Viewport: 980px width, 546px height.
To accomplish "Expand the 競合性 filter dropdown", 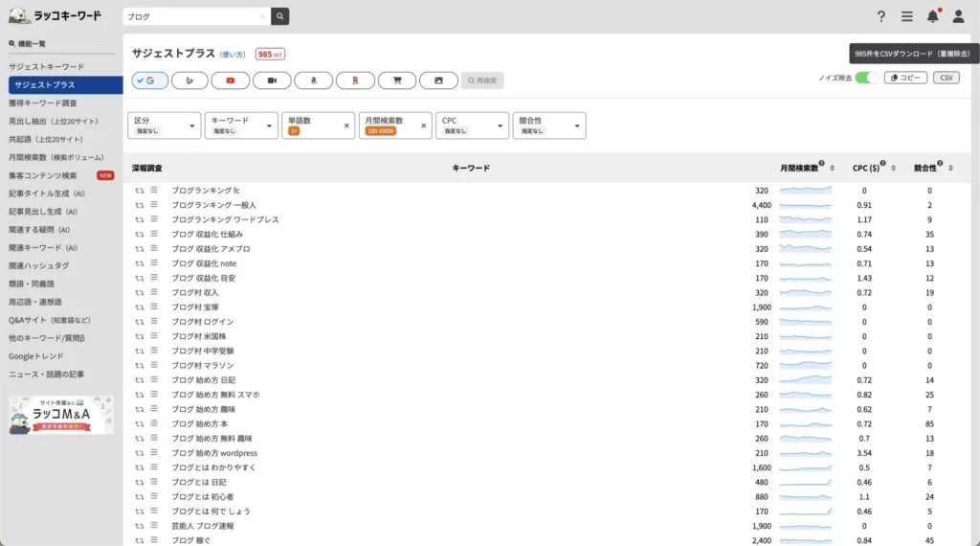I will pos(549,125).
